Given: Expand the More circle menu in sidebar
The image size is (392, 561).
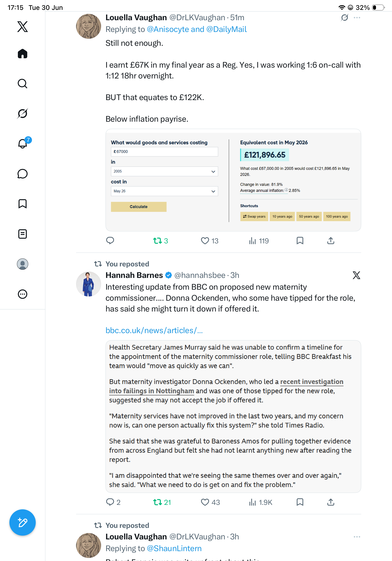Looking at the screenshot, I should tap(23, 294).
